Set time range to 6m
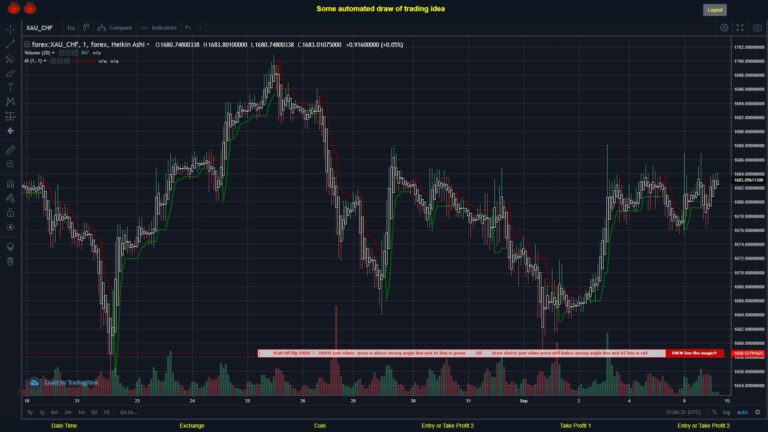This screenshot has height=432, width=768. coord(54,412)
